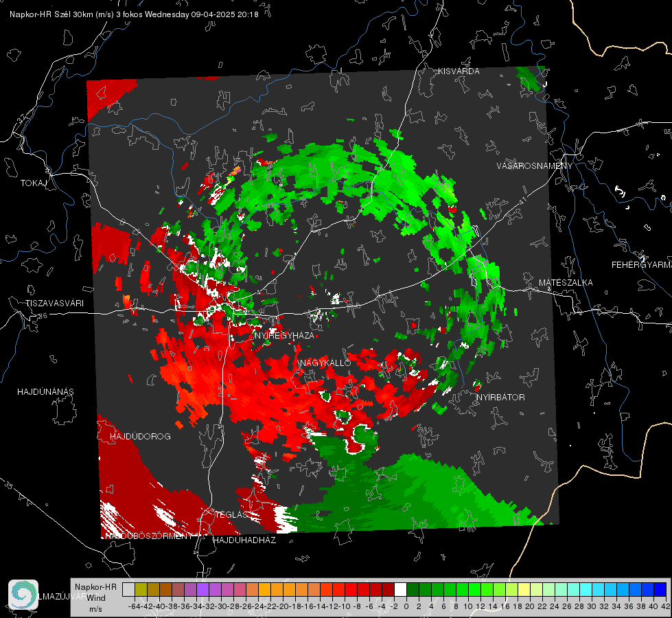
Task: Pick the cyan swatch between 28 and 30
Action: [x=586, y=590]
